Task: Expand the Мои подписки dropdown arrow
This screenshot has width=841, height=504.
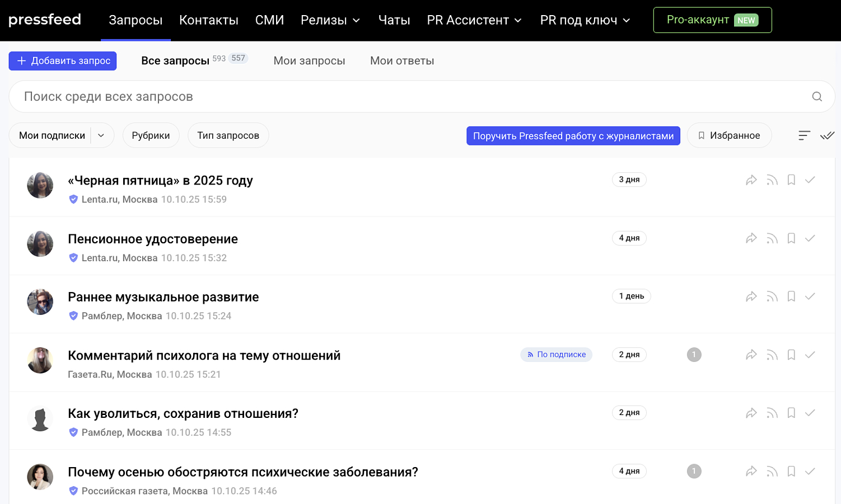Action: coord(101,135)
